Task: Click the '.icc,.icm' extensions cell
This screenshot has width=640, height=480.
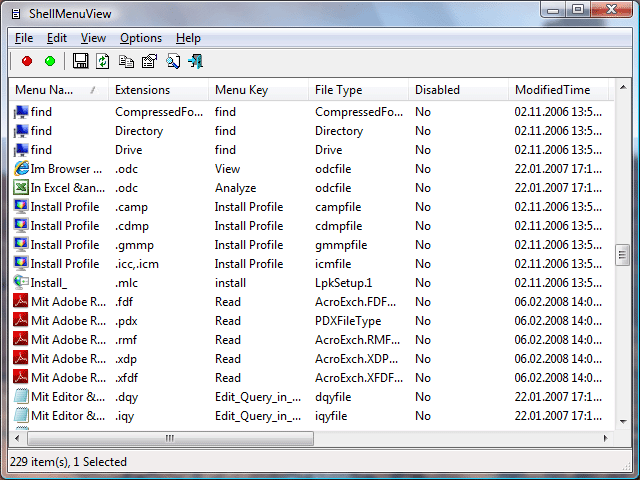Action: point(137,264)
